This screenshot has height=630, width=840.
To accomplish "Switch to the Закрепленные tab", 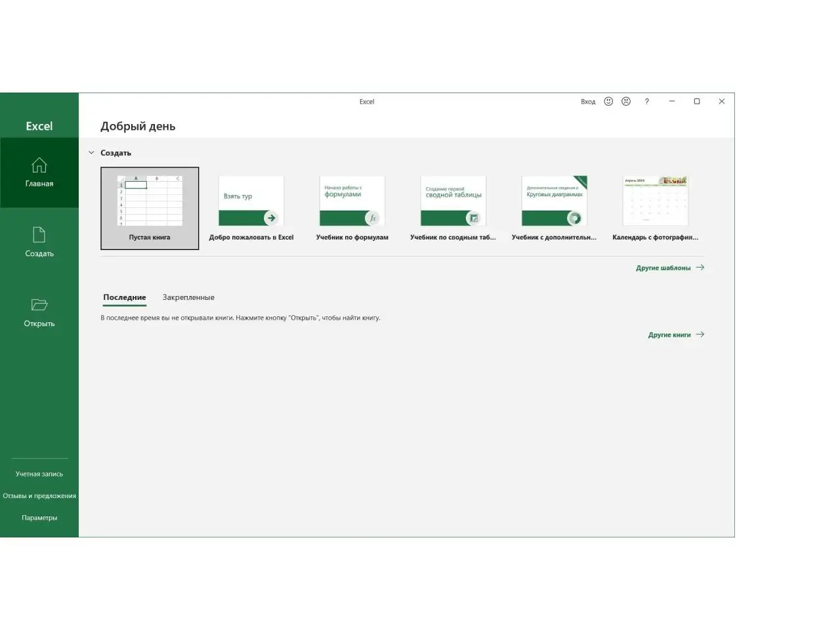I will 188,297.
